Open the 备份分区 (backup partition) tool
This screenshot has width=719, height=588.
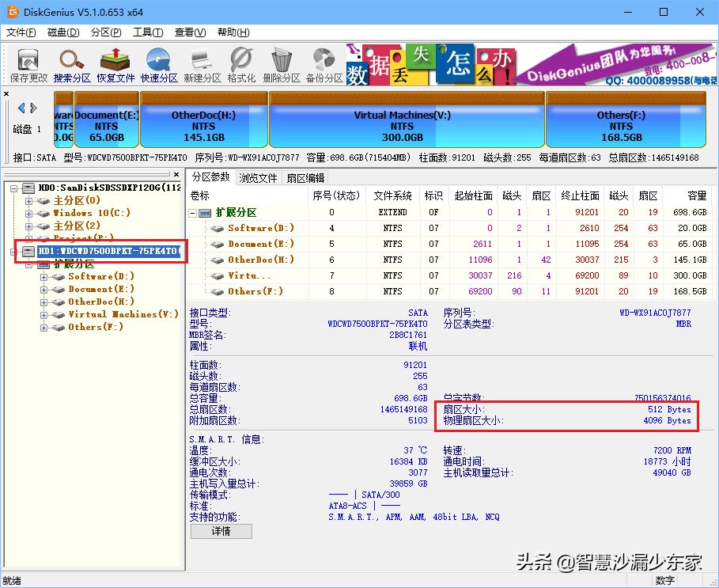point(323,63)
